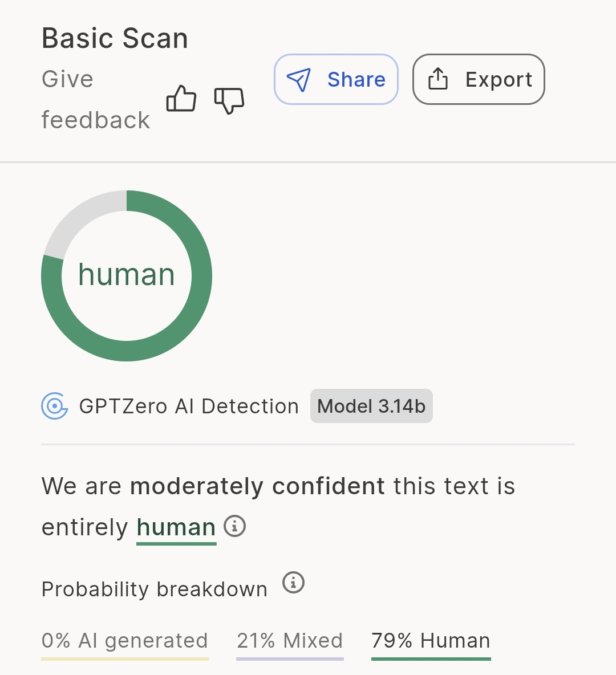Give positive feedback with thumbs up icon
Image resolution: width=616 pixels, height=675 pixels.
click(x=181, y=99)
